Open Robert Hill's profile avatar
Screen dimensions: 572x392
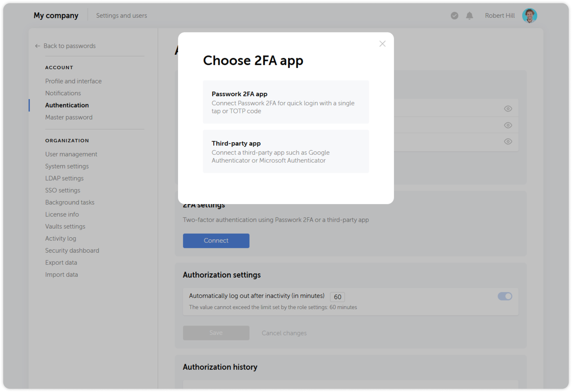[x=529, y=15]
